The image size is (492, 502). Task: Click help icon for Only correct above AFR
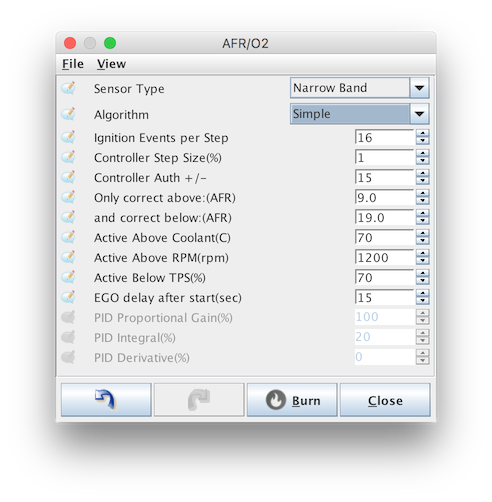(x=68, y=197)
